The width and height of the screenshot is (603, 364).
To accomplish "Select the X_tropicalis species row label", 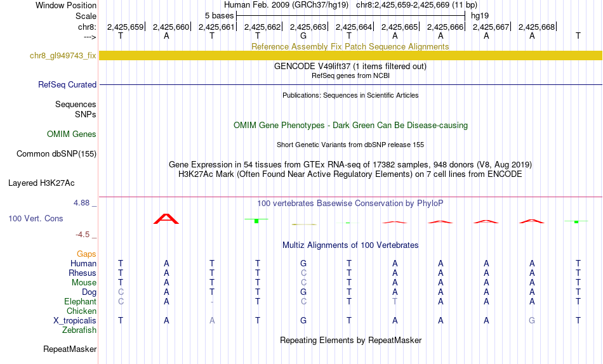I will (x=75, y=321).
